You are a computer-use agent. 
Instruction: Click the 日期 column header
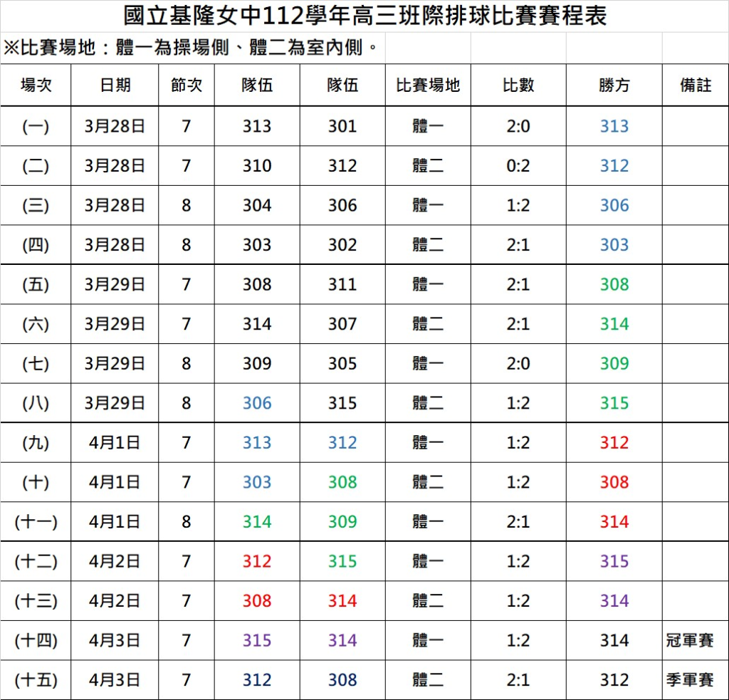[x=115, y=85]
